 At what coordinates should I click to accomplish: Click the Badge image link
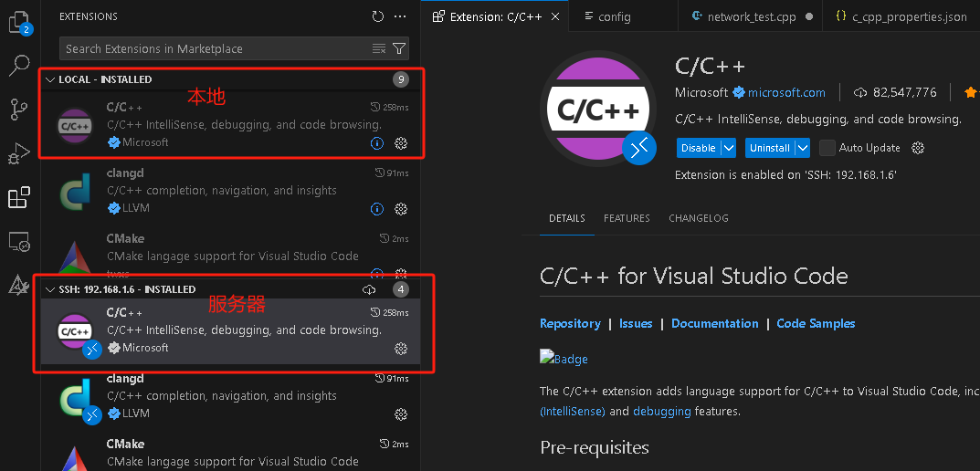coord(564,359)
